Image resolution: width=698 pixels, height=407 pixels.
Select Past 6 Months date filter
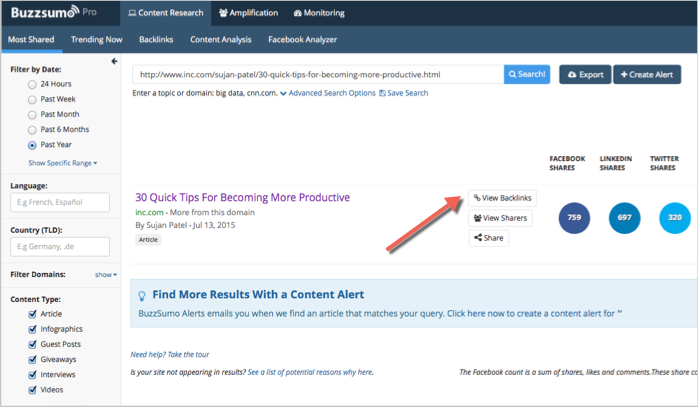click(x=32, y=130)
